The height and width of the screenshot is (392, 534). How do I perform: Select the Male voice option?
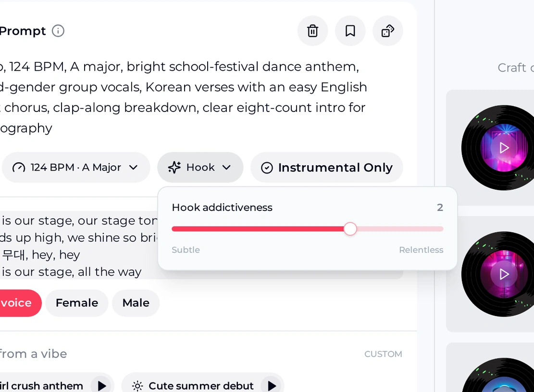point(136,303)
